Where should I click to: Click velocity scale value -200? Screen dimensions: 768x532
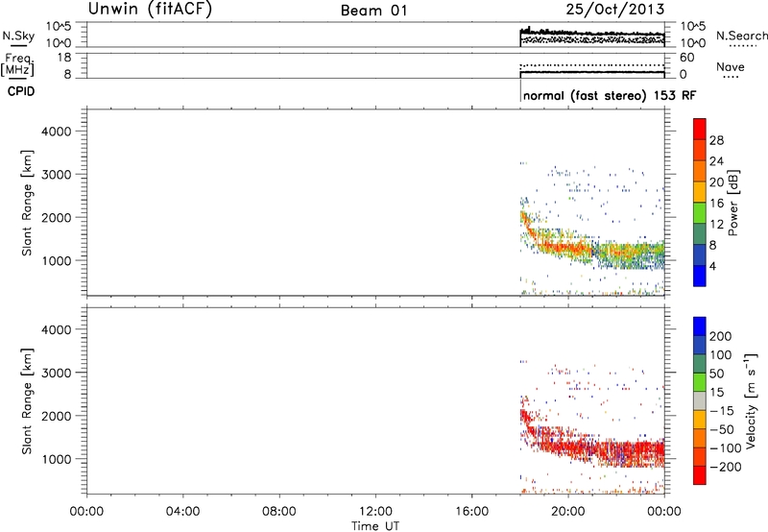click(x=726, y=467)
